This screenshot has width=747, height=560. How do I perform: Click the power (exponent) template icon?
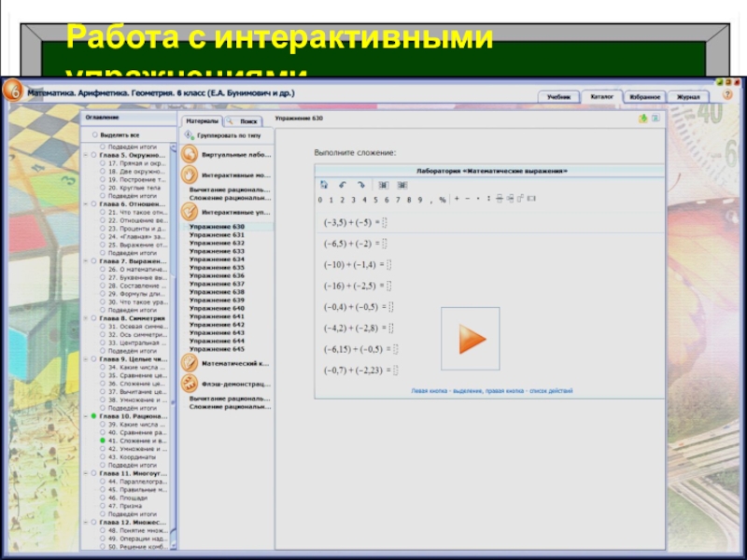(520, 199)
